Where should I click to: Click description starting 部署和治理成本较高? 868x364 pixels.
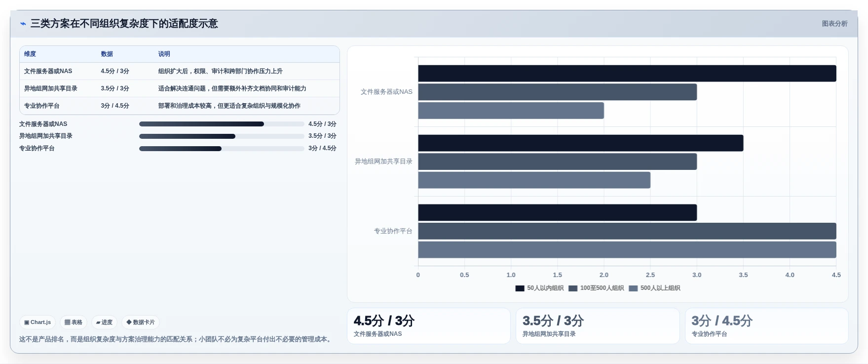tap(229, 106)
